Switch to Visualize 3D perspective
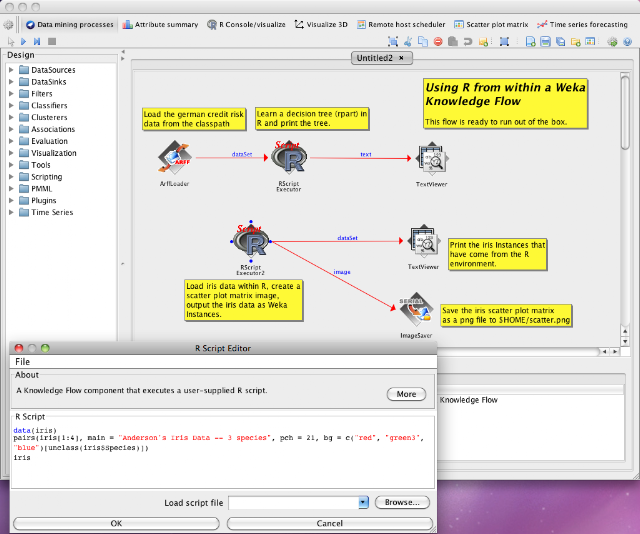The image size is (640, 534). point(321,24)
